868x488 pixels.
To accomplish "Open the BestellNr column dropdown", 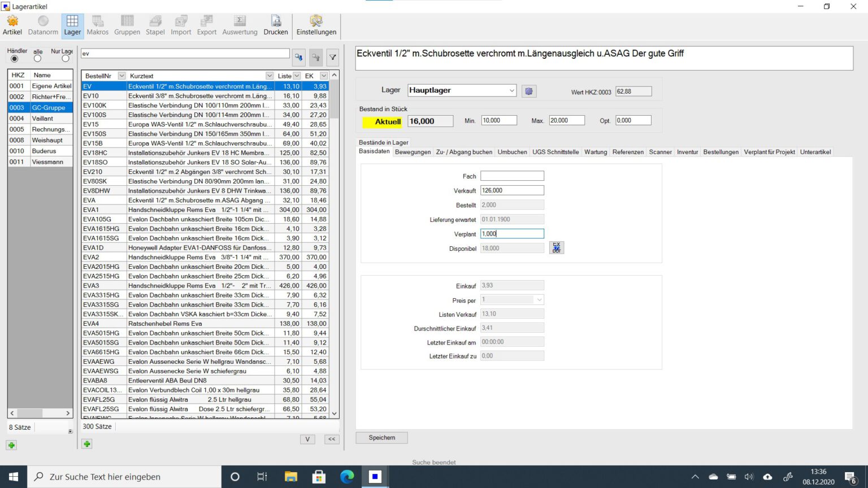I will tap(121, 76).
